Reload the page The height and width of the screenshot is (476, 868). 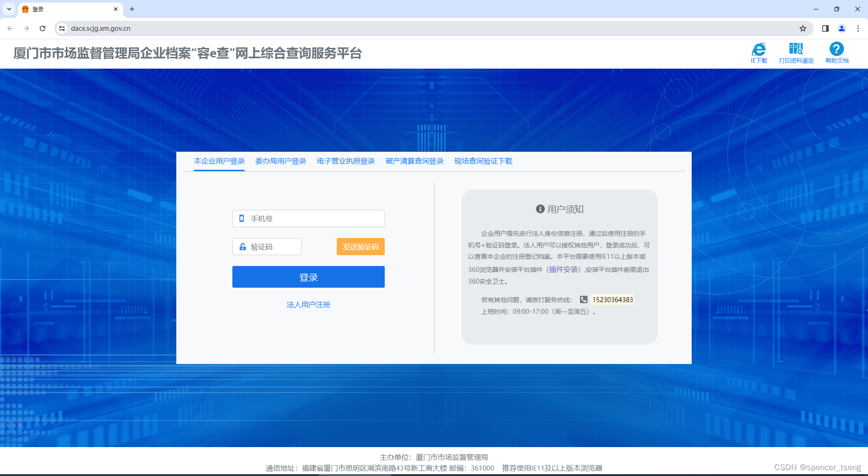pyautogui.click(x=42, y=28)
